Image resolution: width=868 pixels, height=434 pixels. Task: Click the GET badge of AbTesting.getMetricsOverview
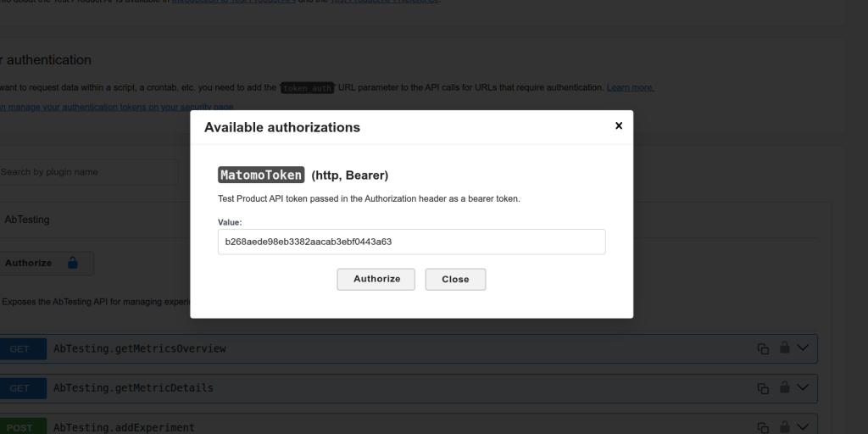(x=22, y=348)
